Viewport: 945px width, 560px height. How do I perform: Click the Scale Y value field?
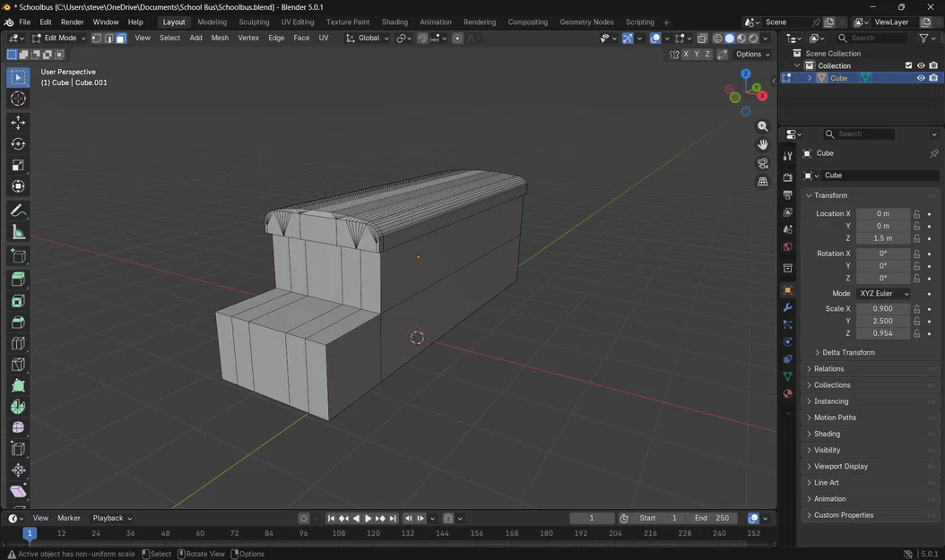[x=883, y=321]
